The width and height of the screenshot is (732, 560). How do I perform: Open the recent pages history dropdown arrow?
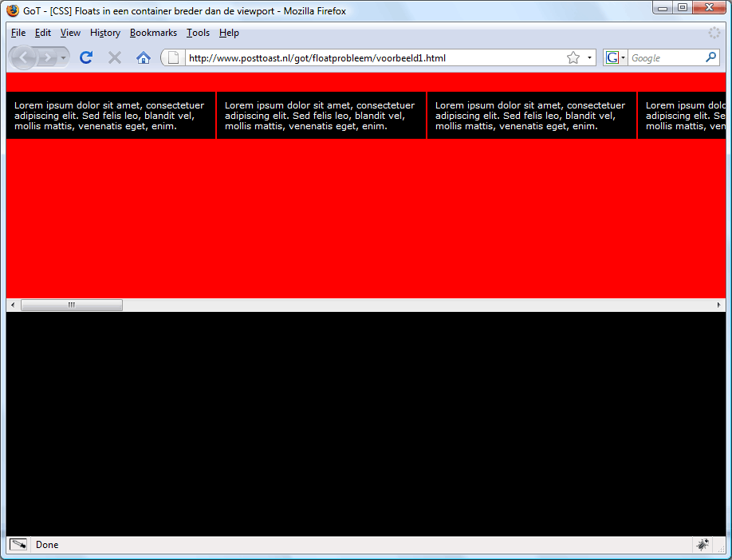[63, 58]
